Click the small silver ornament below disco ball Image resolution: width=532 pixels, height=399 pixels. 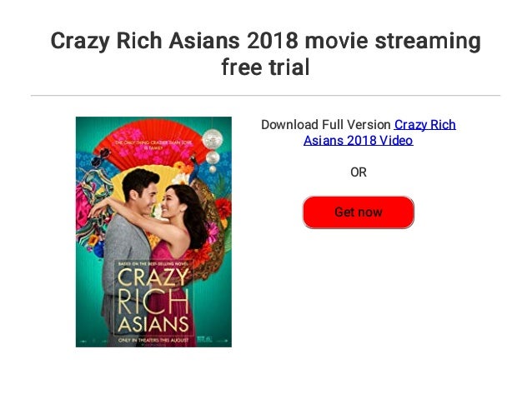213,169
